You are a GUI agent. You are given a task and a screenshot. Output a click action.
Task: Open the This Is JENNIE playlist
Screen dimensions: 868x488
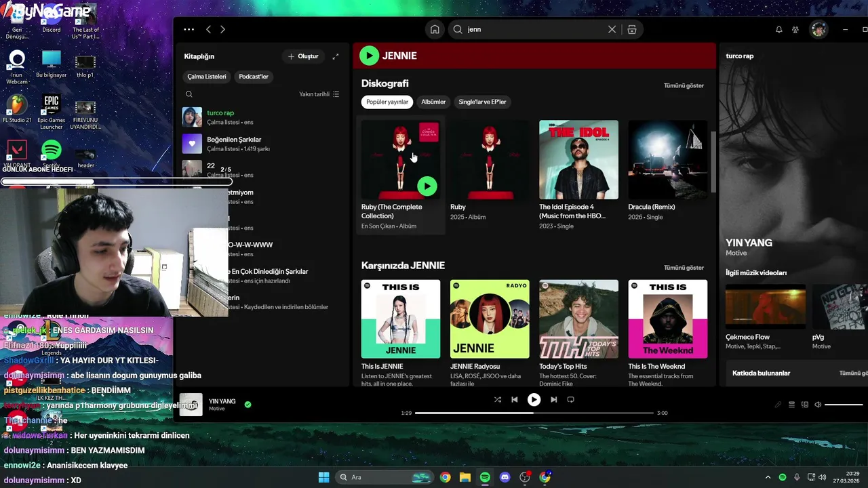401,319
